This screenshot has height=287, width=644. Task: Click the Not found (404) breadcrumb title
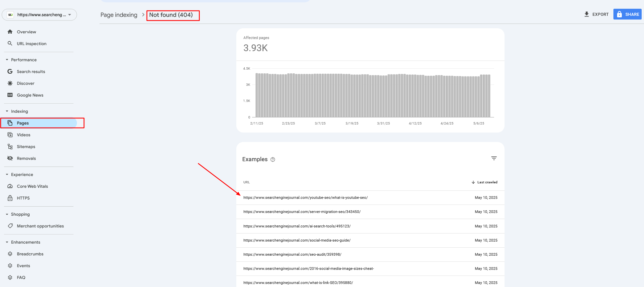pyautogui.click(x=171, y=15)
